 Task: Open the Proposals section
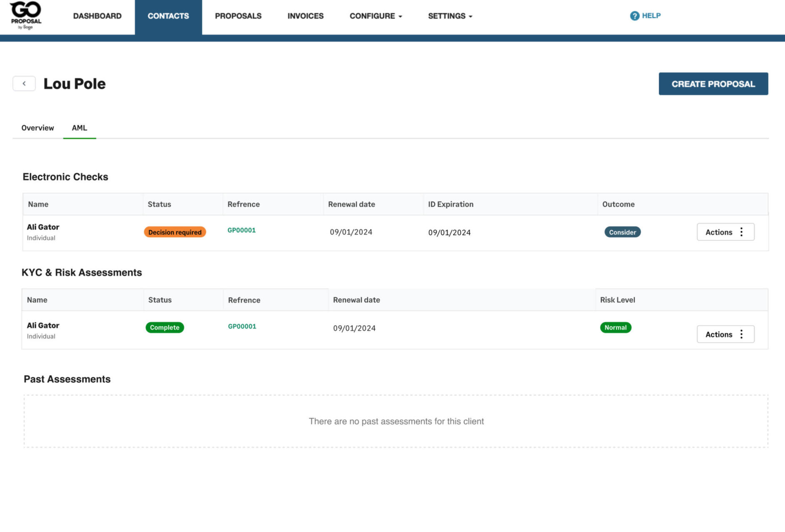(238, 16)
